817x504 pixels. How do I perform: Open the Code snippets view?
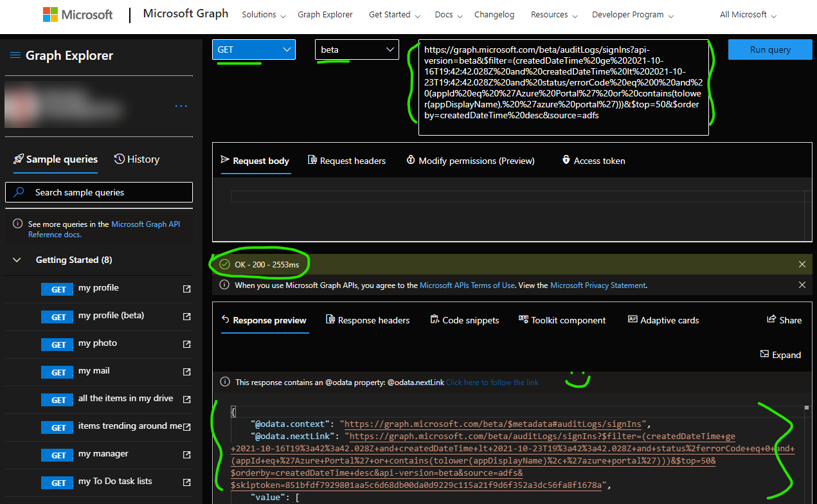464,319
